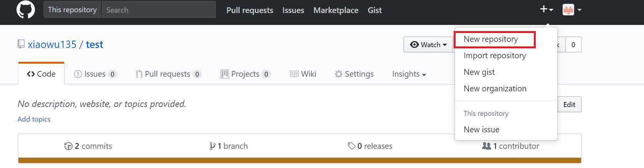Click the Edit description button
The height and width of the screenshot is (168, 644).
569,104
